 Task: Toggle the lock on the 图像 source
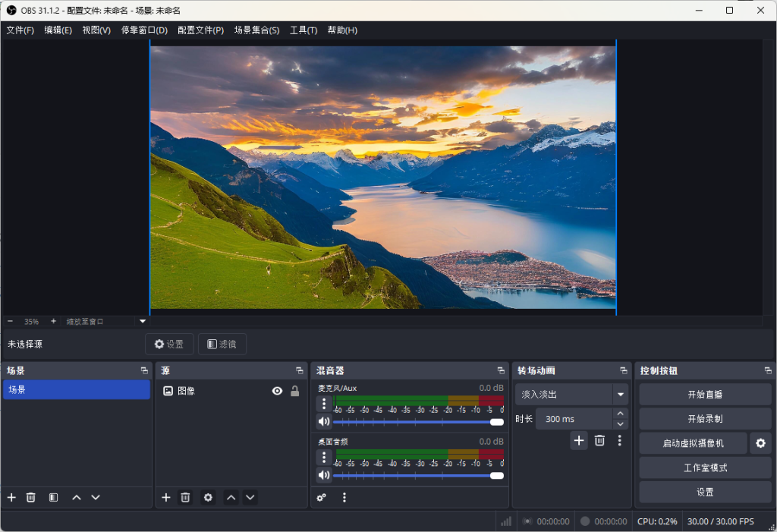pos(295,391)
